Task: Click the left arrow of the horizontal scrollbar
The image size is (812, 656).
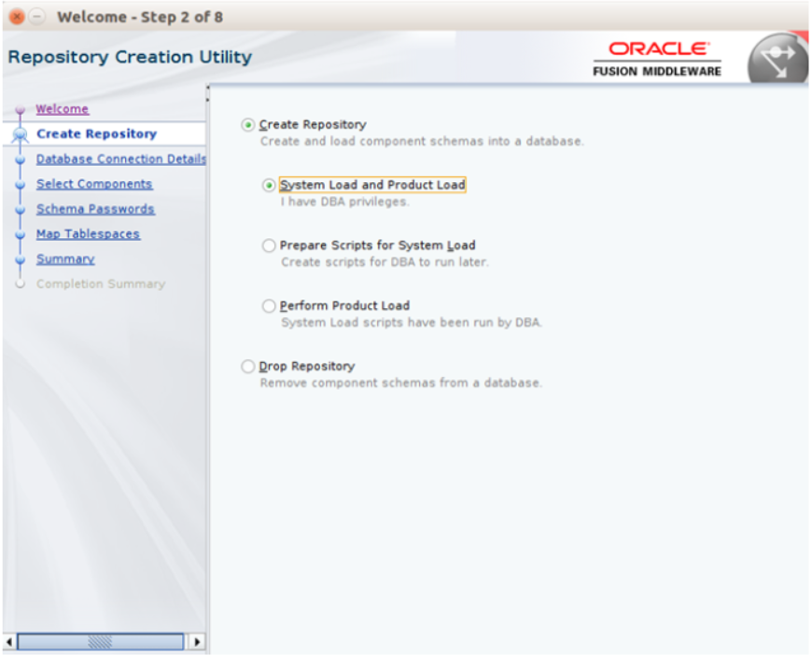Action: (x=9, y=640)
